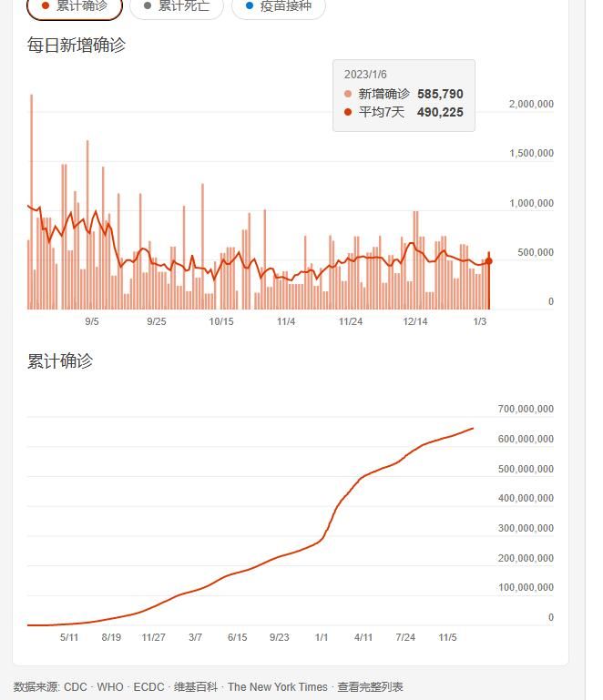Viewport: 603px width, 700px height.
Task: Select the 累计确诊 tab
Action: (75, 6)
